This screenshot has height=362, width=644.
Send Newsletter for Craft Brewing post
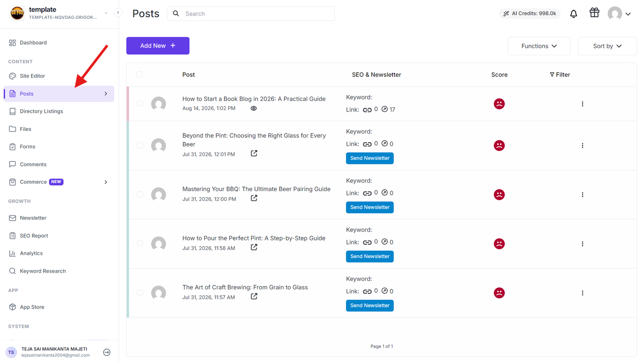coord(370,305)
